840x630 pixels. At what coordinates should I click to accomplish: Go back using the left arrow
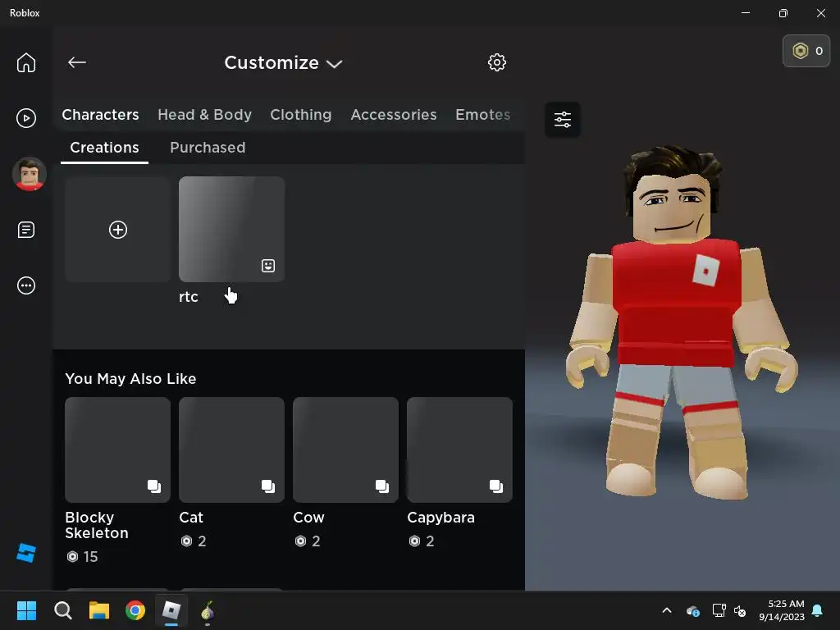[x=76, y=62]
